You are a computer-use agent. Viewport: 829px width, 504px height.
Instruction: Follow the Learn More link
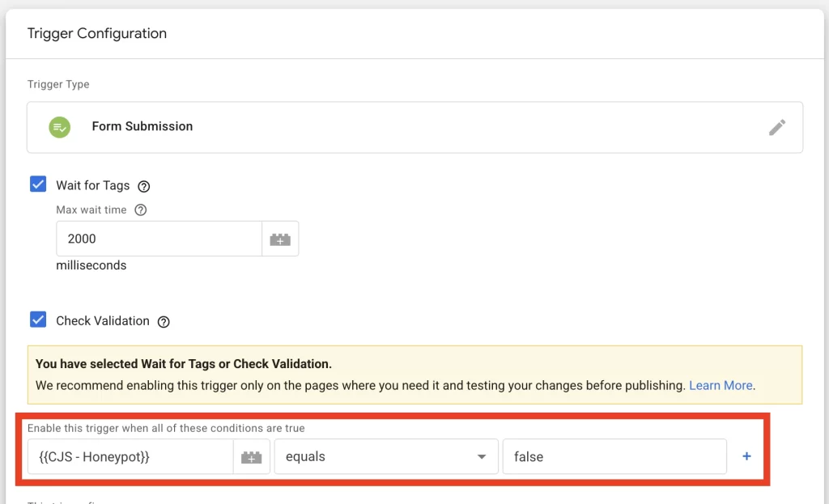coord(720,386)
